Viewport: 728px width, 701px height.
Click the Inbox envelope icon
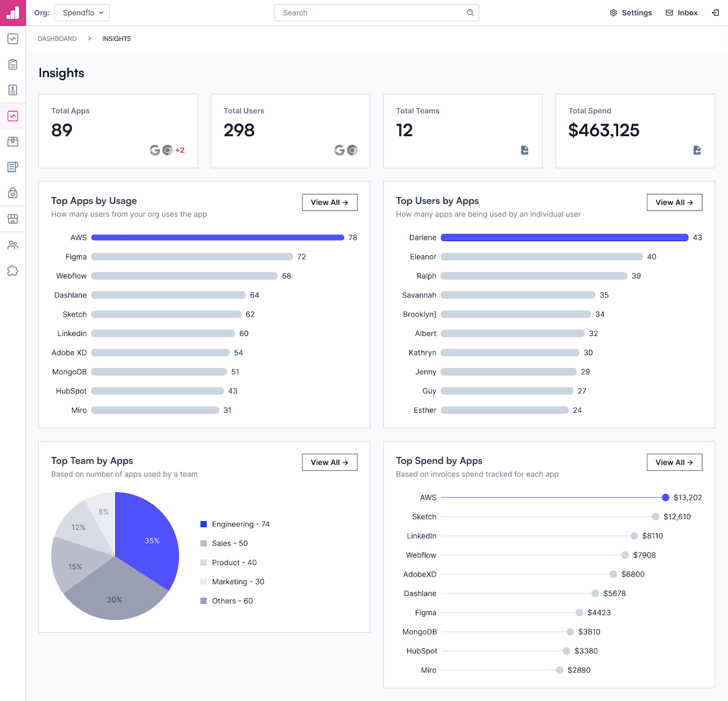pos(669,13)
